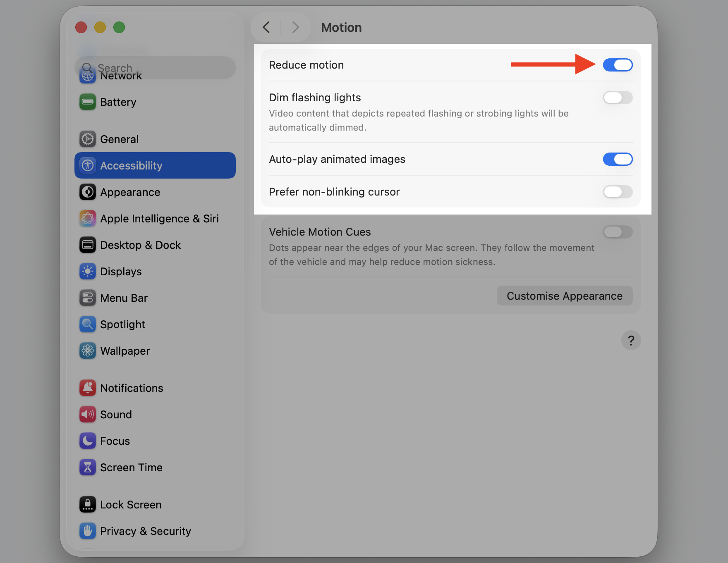Select Lock Screen sidebar label
728x563 pixels.
(x=131, y=505)
